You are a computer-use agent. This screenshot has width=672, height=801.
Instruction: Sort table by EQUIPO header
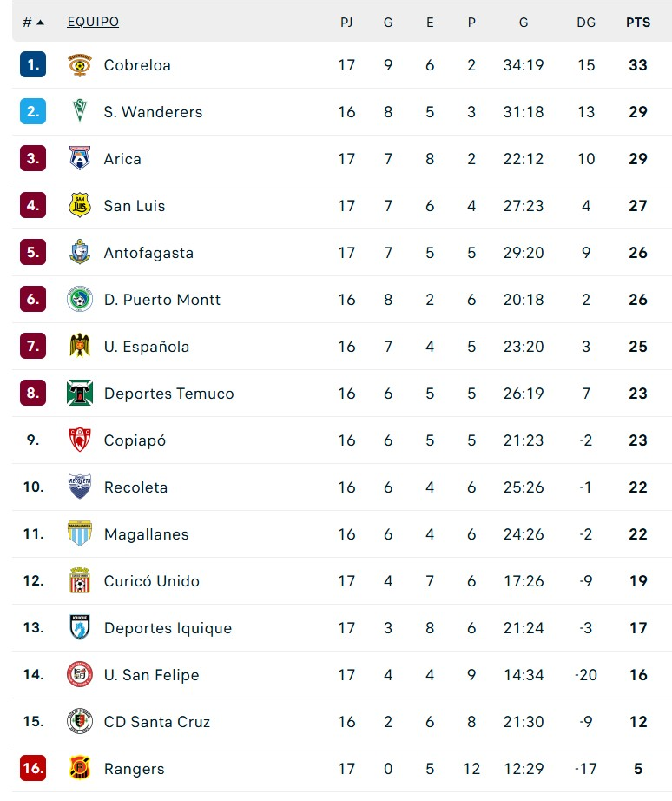[x=93, y=22]
